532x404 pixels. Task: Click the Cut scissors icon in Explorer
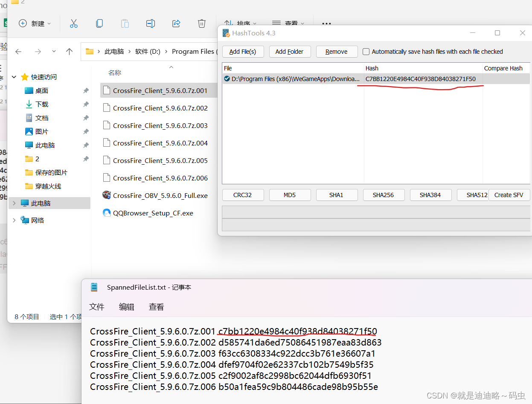coord(74,23)
